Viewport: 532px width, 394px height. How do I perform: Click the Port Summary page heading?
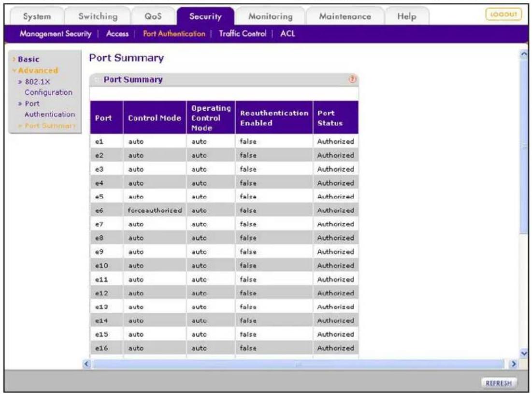[126, 58]
